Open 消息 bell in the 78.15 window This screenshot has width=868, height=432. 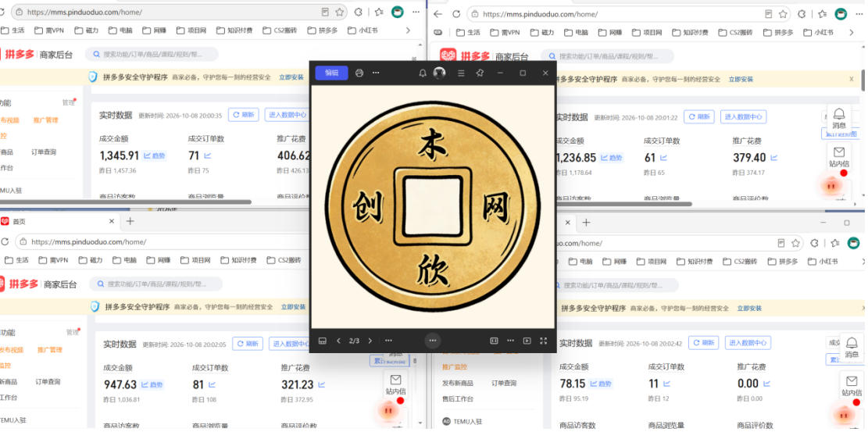click(x=852, y=348)
